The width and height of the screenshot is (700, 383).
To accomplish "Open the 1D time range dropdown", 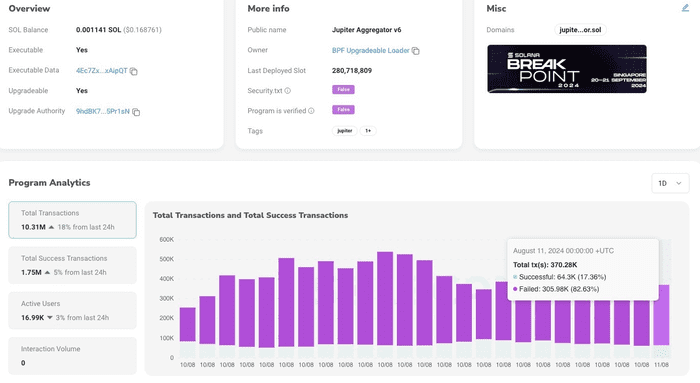I will (x=670, y=183).
